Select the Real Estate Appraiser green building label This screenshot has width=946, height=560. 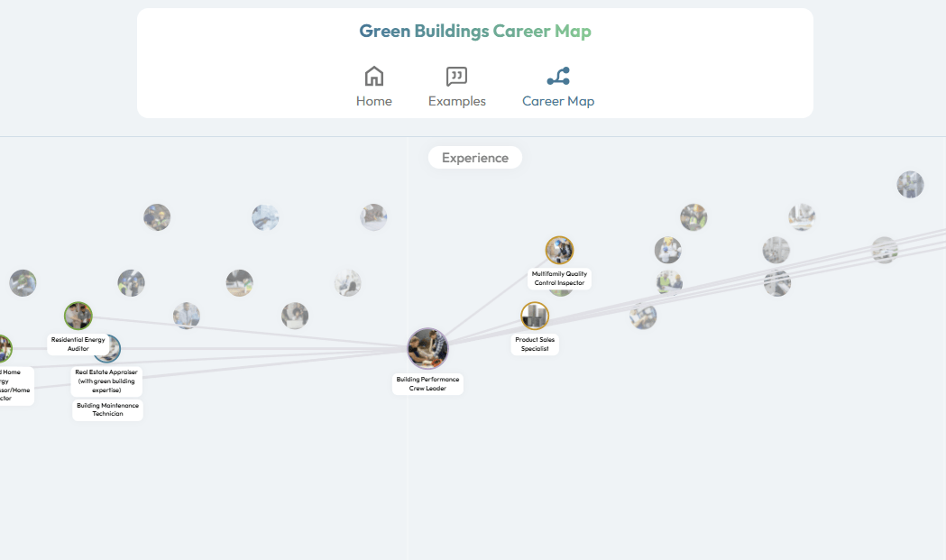[x=107, y=381]
